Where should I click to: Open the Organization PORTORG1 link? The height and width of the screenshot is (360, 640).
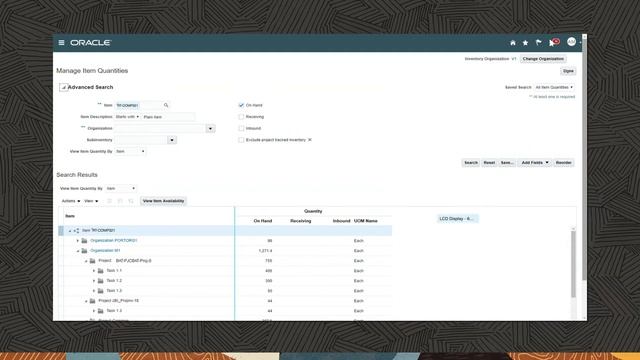click(113, 241)
